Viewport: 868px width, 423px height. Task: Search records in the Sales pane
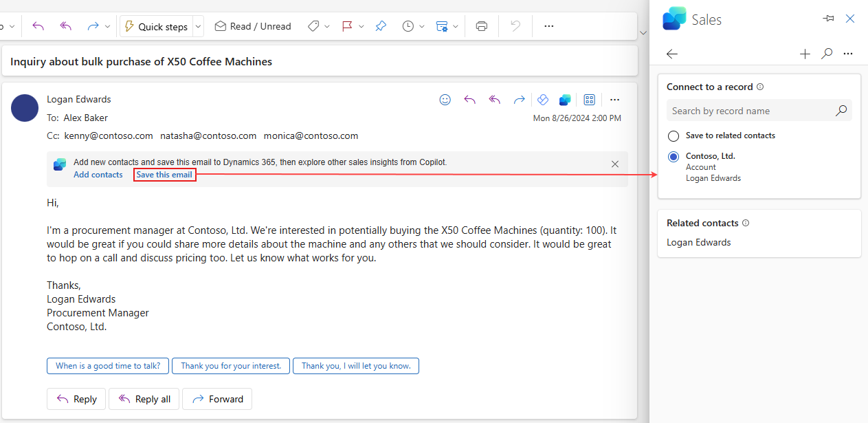click(826, 54)
